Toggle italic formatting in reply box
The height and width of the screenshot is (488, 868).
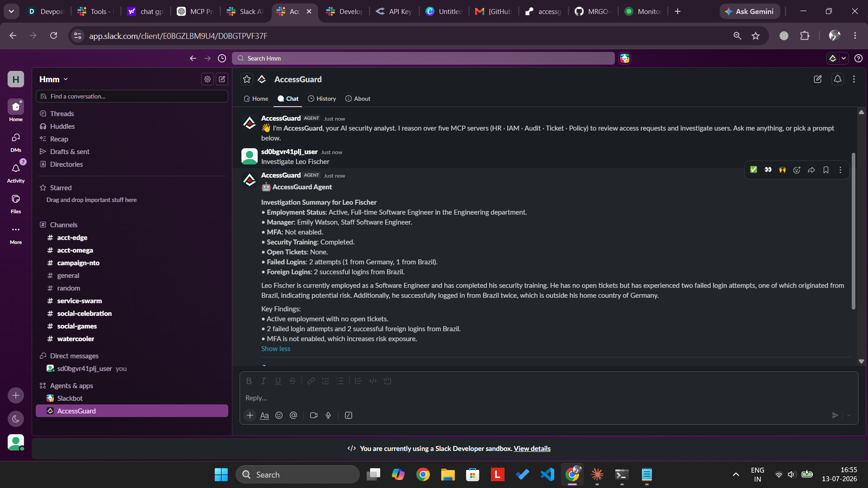264,381
